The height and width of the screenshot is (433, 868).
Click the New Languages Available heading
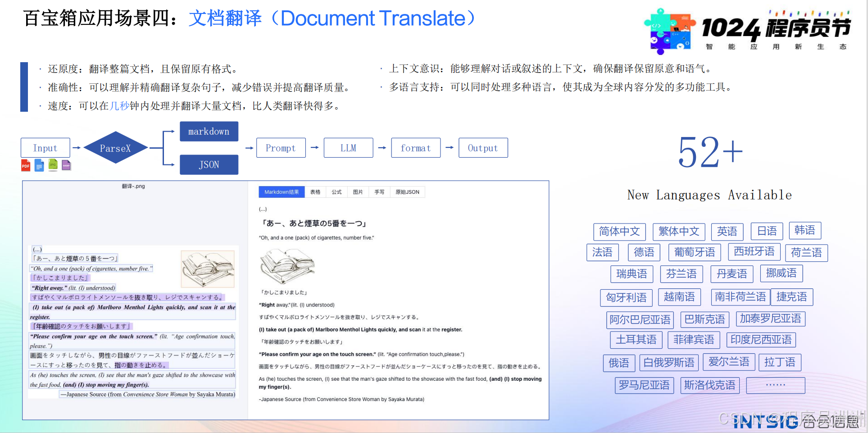pyautogui.click(x=709, y=195)
